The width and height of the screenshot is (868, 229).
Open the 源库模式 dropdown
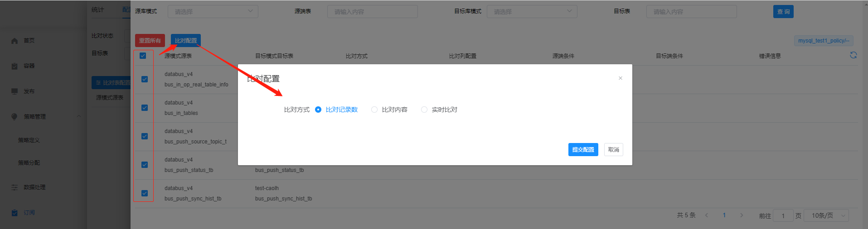coord(213,12)
